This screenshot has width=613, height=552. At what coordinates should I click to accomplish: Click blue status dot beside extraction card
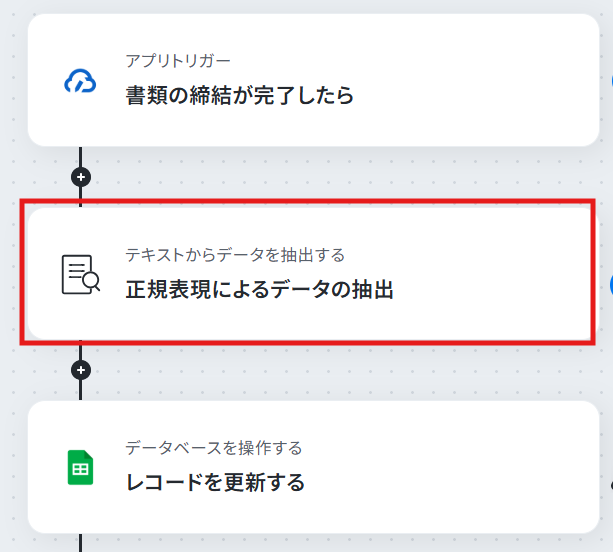tap(611, 285)
